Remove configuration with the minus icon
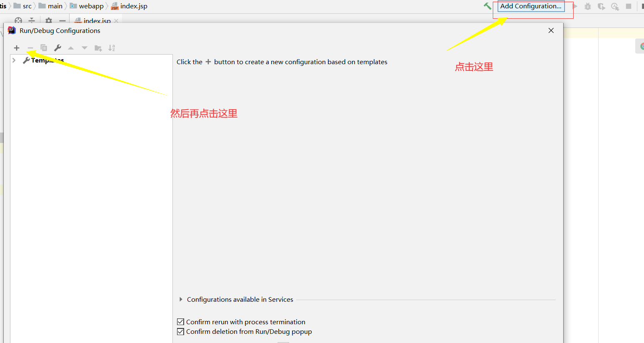The height and width of the screenshot is (343, 644). click(x=30, y=48)
